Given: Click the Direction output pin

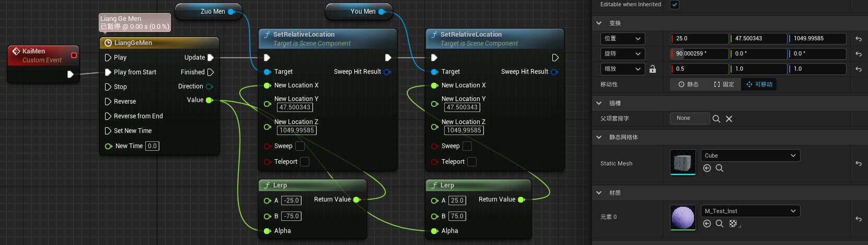Looking at the screenshot, I should pyautogui.click(x=210, y=86).
